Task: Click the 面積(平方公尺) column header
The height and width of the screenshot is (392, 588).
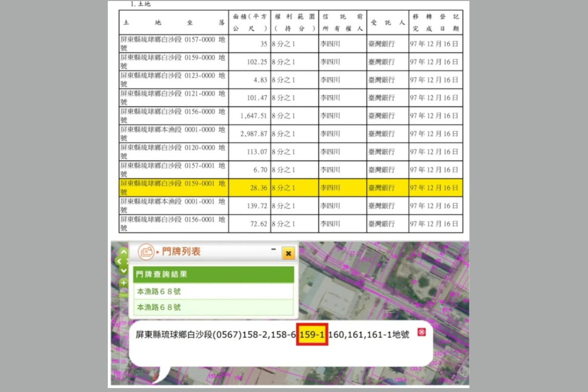Action: (x=249, y=22)
